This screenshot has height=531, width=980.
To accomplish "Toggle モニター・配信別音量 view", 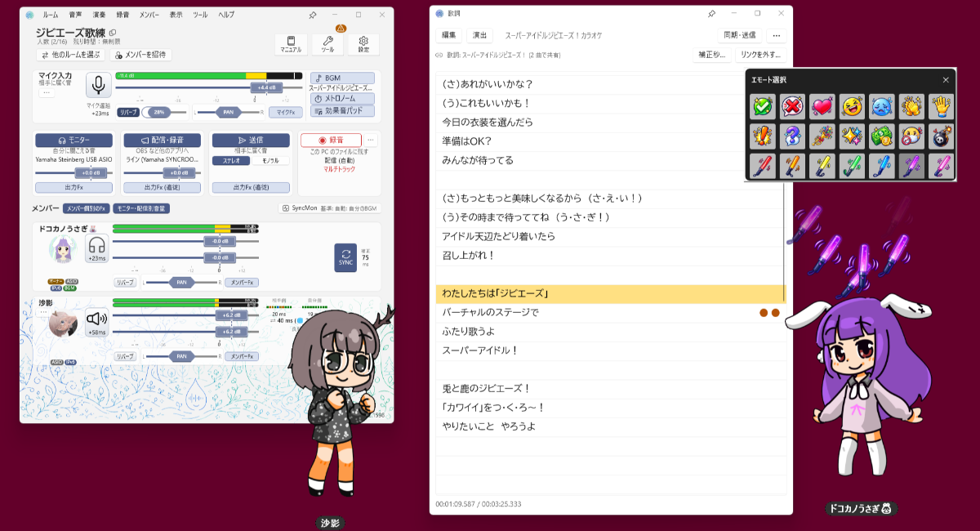I will (x=141, y=208).
